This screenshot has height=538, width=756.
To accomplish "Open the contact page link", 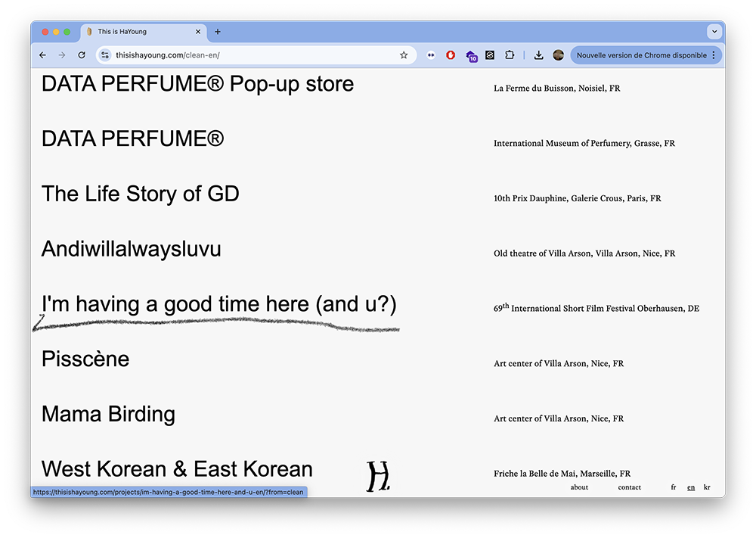I will pos(629,487).
